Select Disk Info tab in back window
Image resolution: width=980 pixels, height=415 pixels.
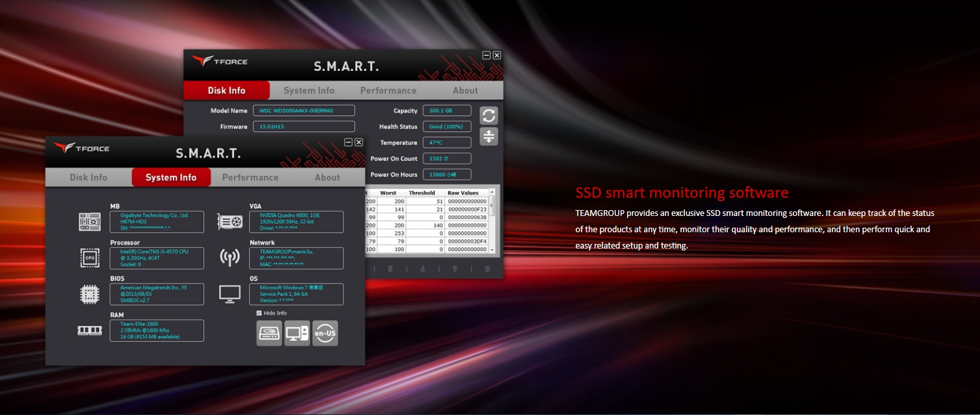227,90
